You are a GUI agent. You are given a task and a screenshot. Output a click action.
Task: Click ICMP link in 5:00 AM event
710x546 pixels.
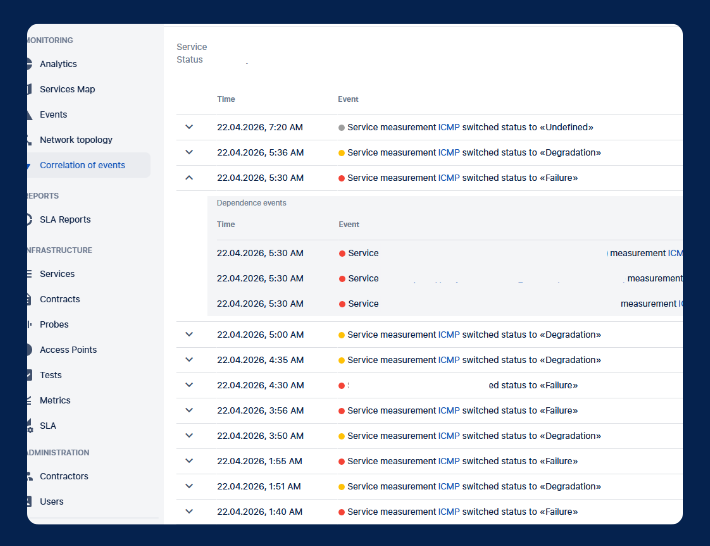tap(449, 335)
